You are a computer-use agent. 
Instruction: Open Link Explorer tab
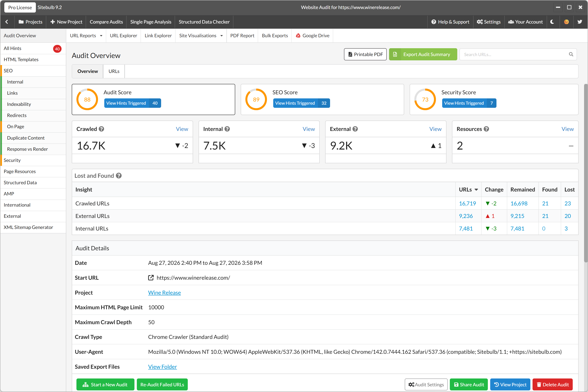(x=158, y=35)
